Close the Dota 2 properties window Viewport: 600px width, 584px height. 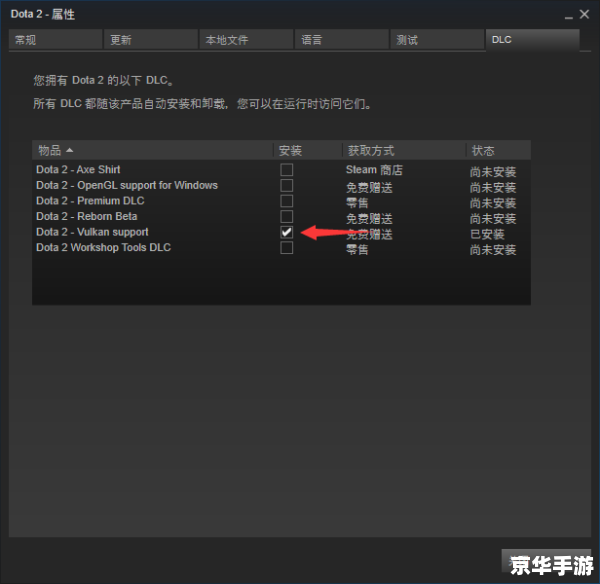(x=584, y=15)
